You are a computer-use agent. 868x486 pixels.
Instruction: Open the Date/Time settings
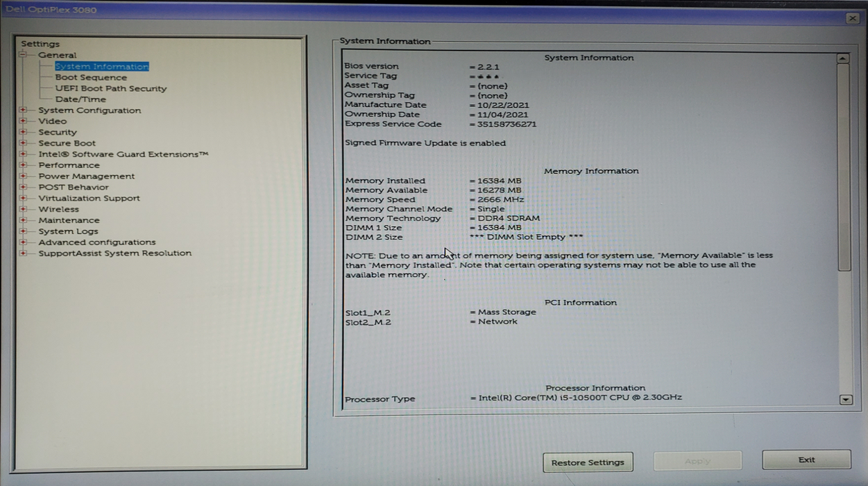(x=80, y=99)
